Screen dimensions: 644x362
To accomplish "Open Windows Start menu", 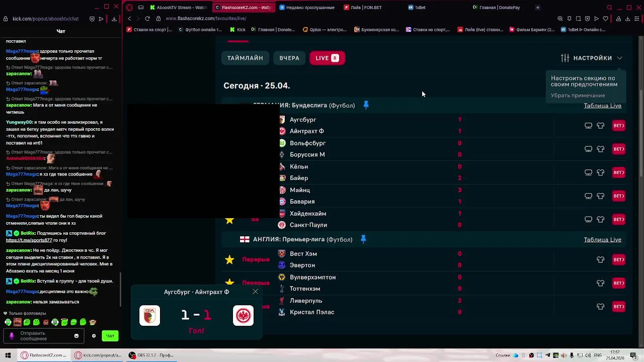I will (x=8, y=355).
